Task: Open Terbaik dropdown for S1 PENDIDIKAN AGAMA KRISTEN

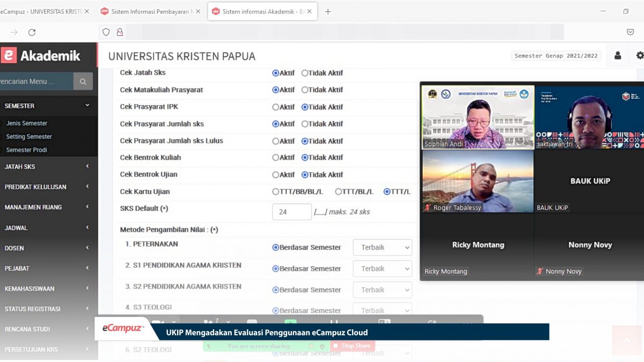Action: coord(382,269)
